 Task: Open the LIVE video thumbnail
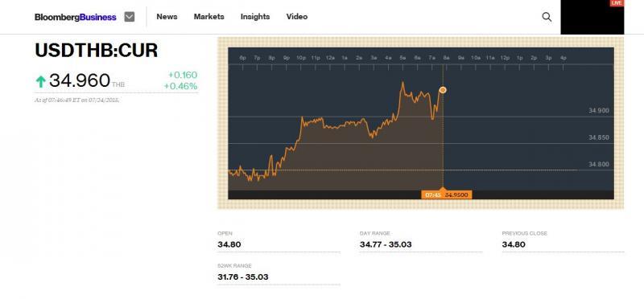(592, 17)
